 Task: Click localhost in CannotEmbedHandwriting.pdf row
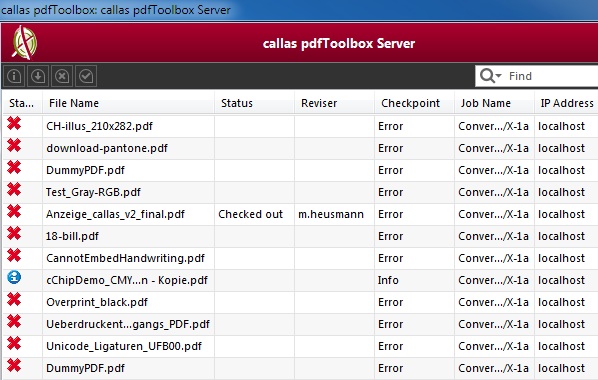(561, 258)
